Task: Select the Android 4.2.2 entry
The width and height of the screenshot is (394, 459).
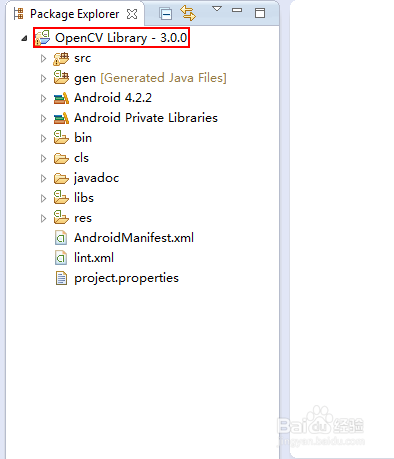Action: point(113,98)
